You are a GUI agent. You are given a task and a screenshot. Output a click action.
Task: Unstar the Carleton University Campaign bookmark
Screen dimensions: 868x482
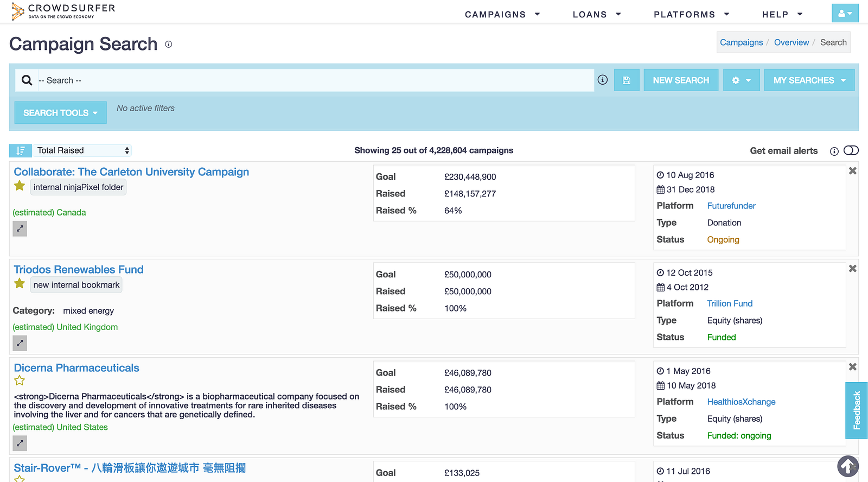20,186
